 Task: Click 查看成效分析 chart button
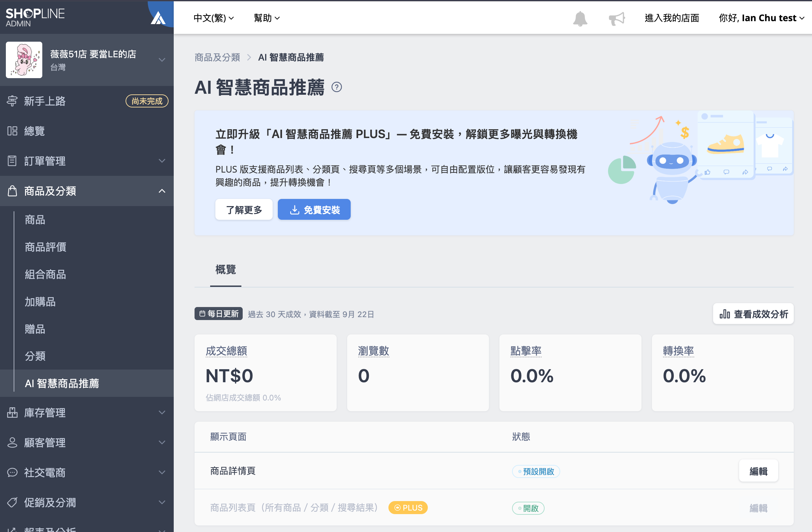tap(753, 314)
